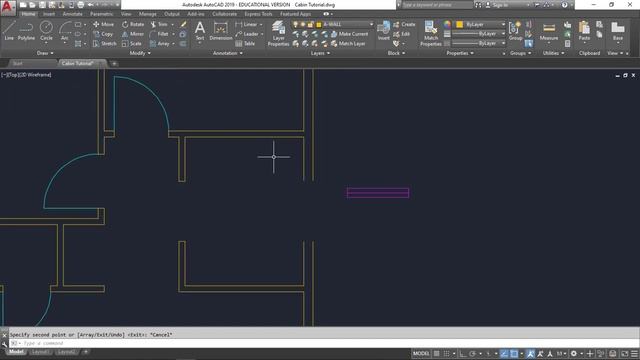Screen dimensions: 640x360
Task: Toggle polar tracking in status bar
Action: pyautogui.click(x=472, y=353)
